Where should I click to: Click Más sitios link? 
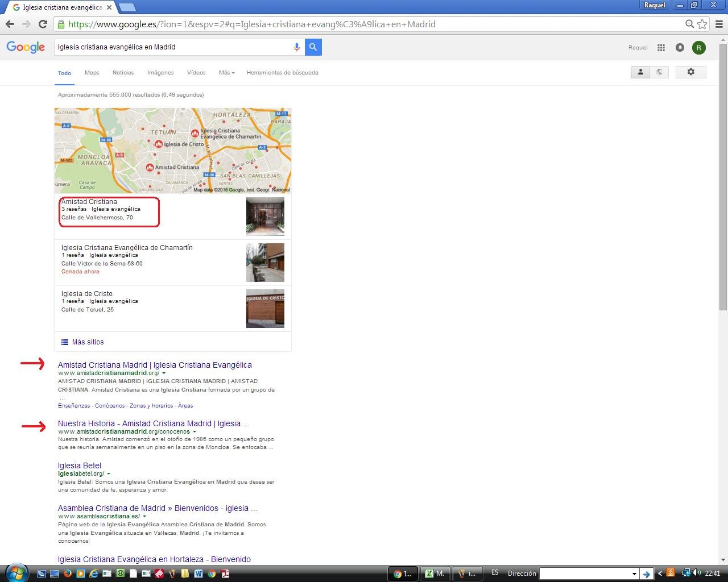(x=88, y=342)
